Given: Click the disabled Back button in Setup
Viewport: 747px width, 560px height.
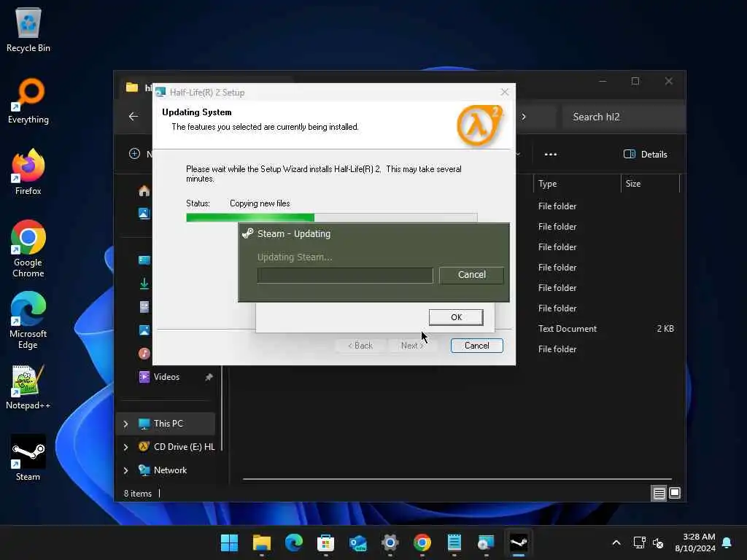Looking at the screenshot, I should [360, 346].
